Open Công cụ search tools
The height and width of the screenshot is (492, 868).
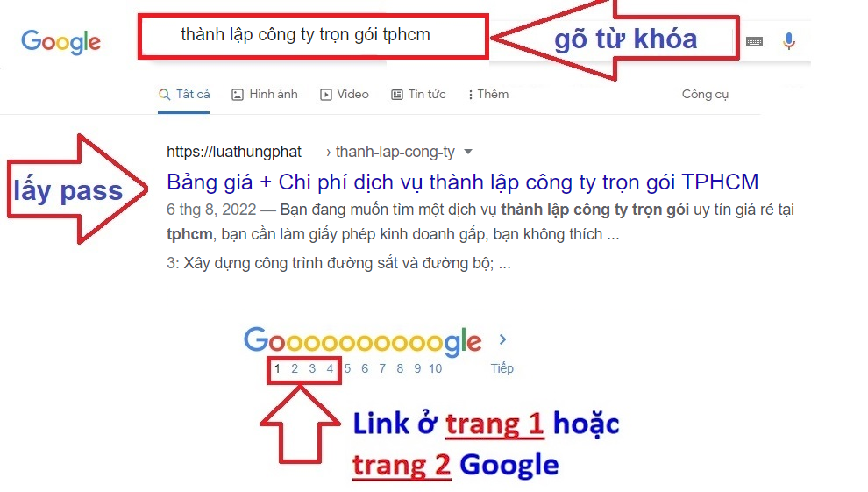[x=705, y=95]
